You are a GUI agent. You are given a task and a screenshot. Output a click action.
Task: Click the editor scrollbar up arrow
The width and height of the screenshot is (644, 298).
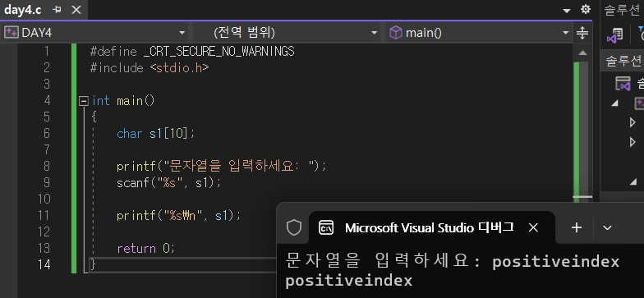[x=582, y=53]
